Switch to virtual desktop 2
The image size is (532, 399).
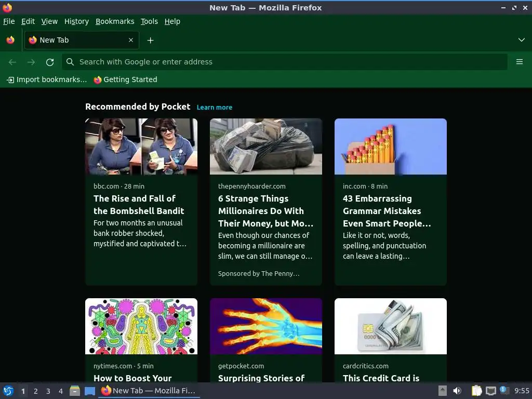click(x=36, y=391)
